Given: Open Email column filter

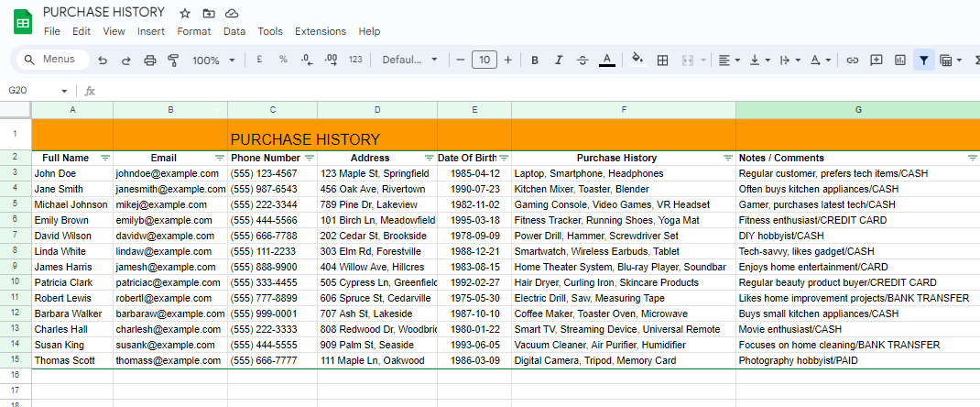Looking at the screenshot, I should point(220,159).
